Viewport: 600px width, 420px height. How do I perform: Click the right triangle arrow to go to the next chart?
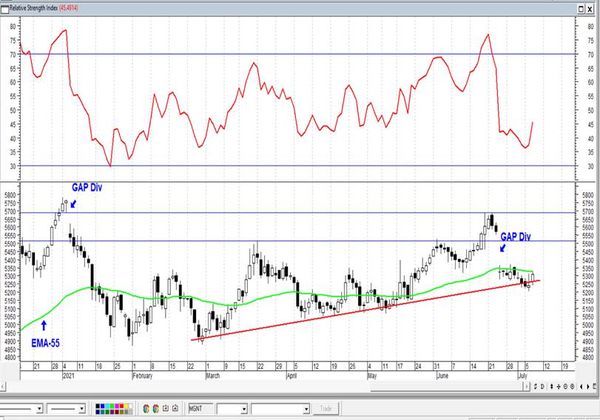tap(588, 387)
